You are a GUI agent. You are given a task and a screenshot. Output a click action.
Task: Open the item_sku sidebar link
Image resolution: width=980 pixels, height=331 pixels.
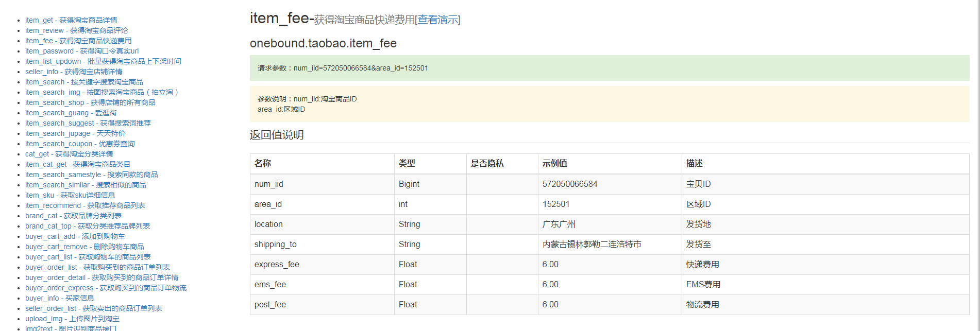click(x=70, y=195)
